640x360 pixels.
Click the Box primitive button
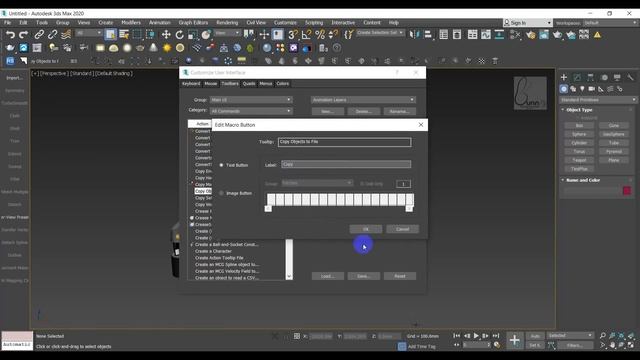coord(579,125)
